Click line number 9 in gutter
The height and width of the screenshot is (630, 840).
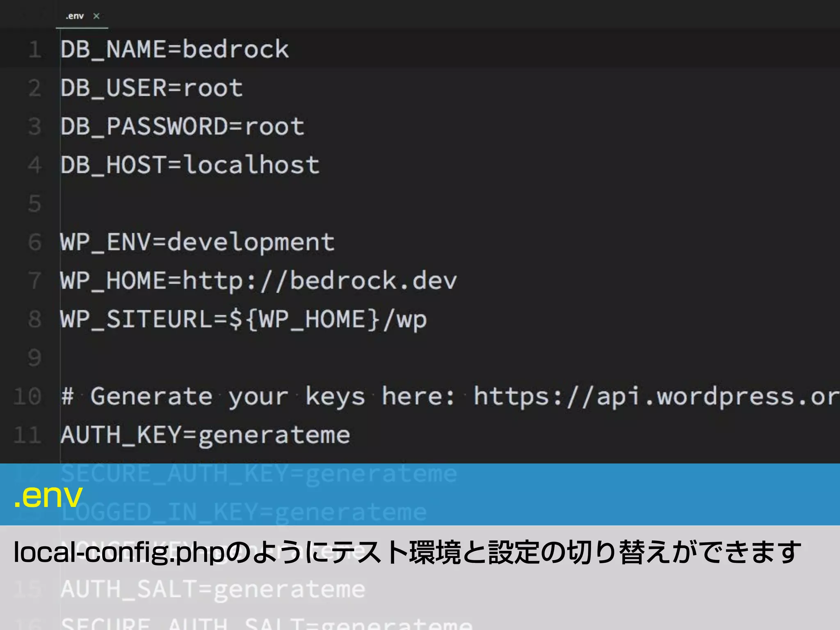click(x=35, y=358)
